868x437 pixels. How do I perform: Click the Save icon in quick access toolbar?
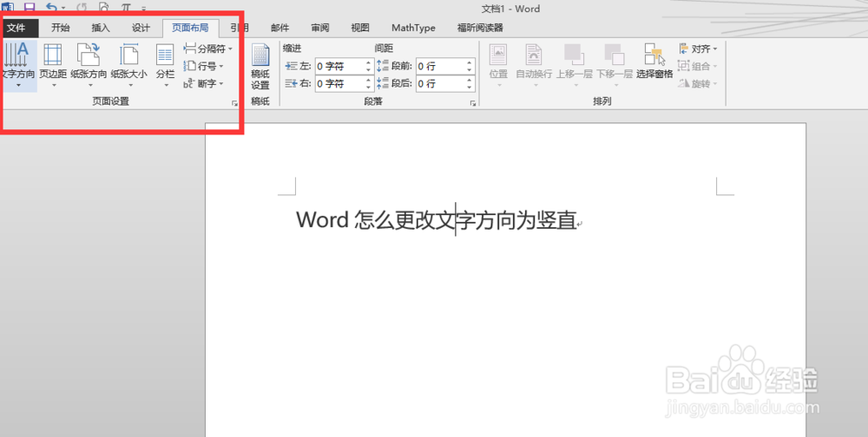30,7
